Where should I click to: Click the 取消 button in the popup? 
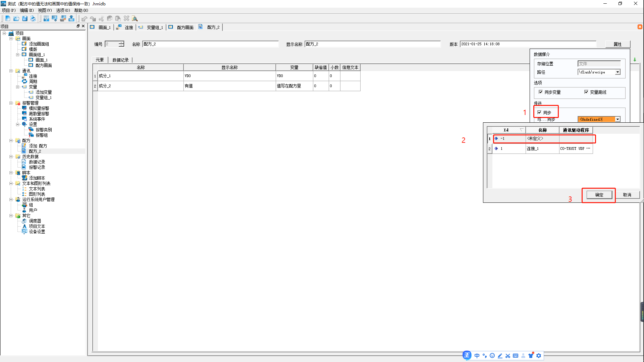click(x=627, y=195)
